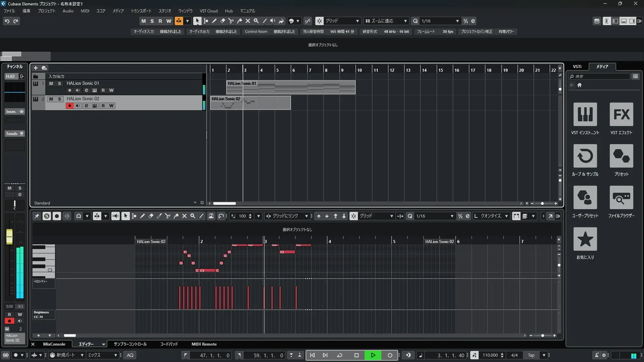The height and width of the screenshot is (362, 644).
Task: Open the トランスポート menu
Action: point(141,11)
